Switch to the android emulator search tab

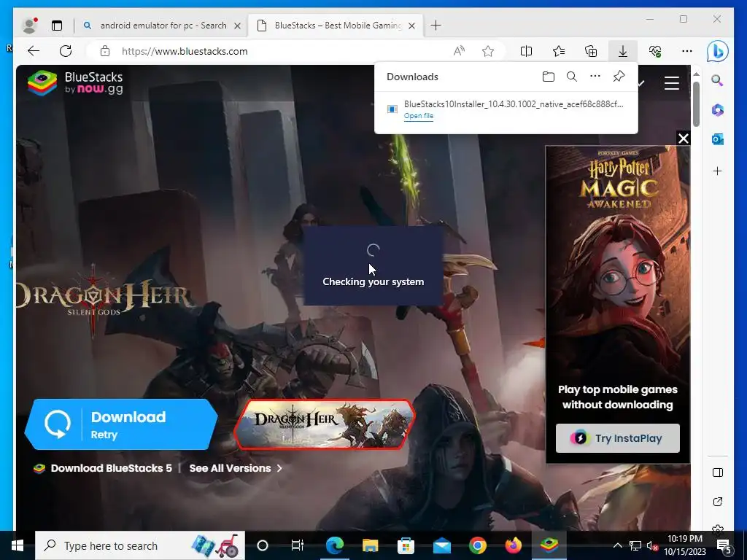tap(163, 26)
